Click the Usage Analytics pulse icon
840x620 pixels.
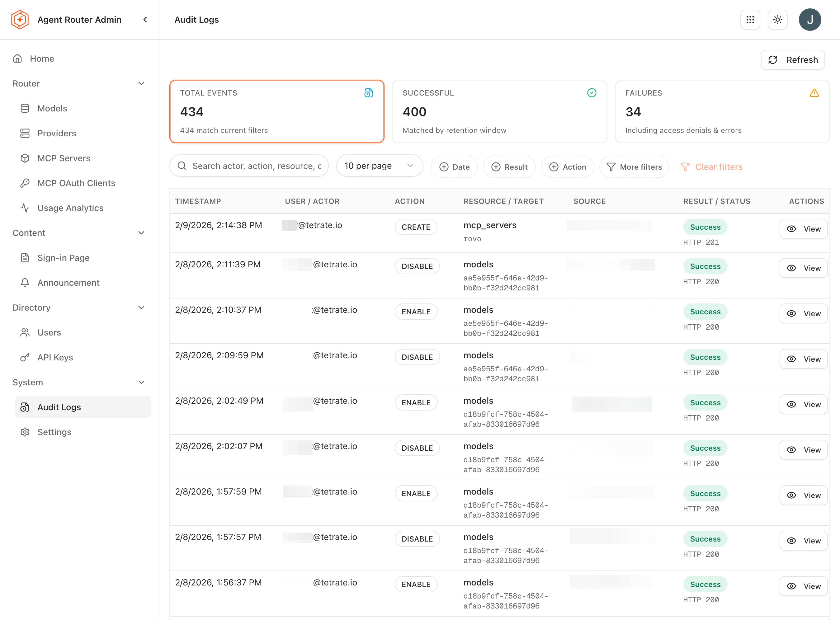(x=25, y=208)
